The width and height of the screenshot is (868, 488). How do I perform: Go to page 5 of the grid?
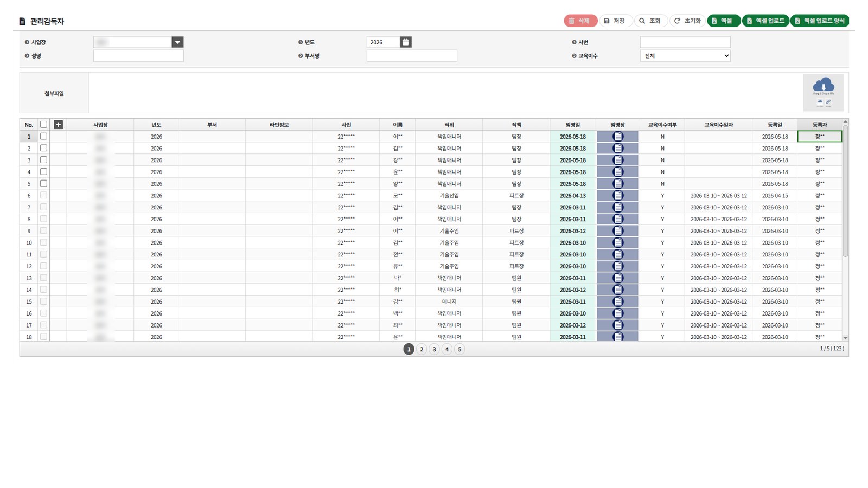tap(459, 349)
